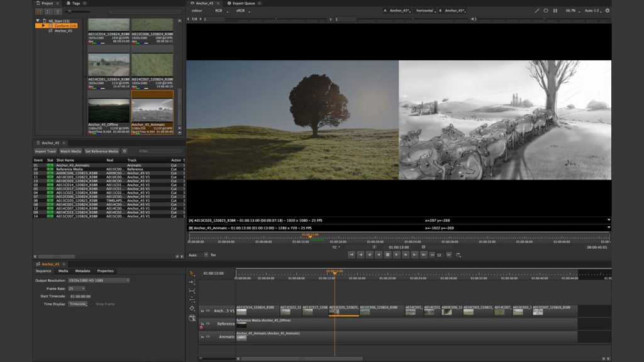Open the Metadata tab
Image resolution: width=644 pixels, height=362 pixels.
pos(82,271)
